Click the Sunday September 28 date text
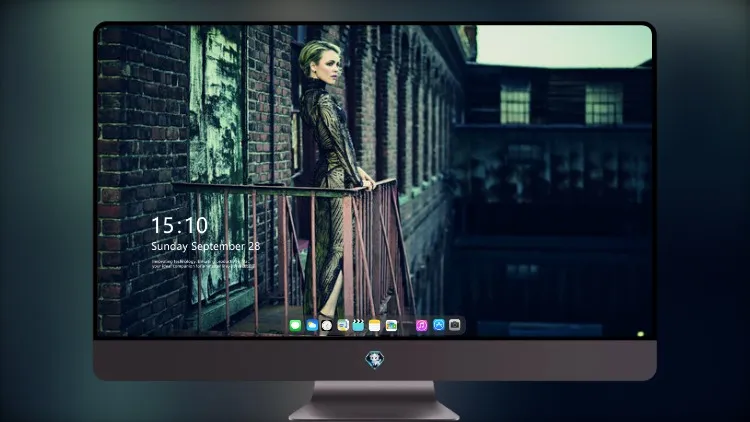Screen dimensions: 750x422 pyautogui.click(x=206, y=246)
